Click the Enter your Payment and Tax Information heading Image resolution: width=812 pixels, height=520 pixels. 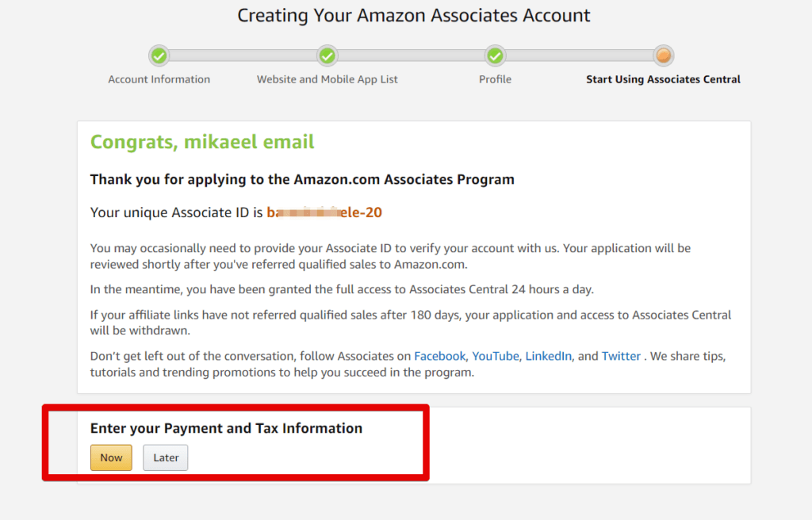tap(226, 428)
